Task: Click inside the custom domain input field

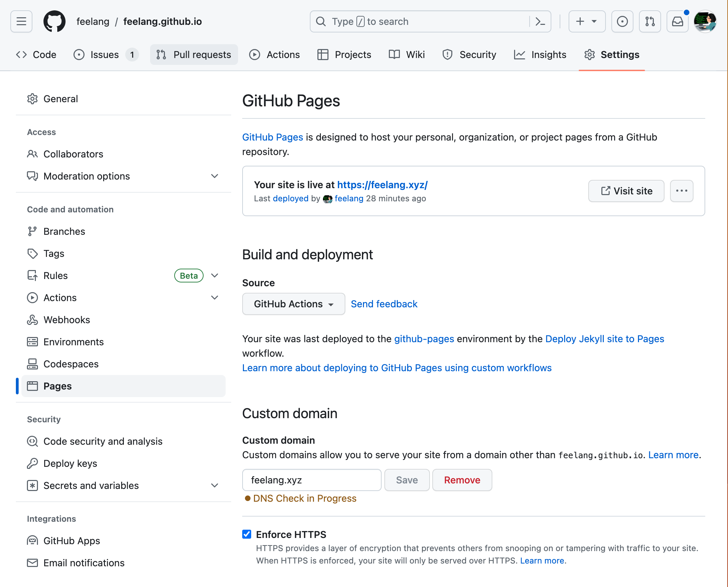Action: pos(311,480)
